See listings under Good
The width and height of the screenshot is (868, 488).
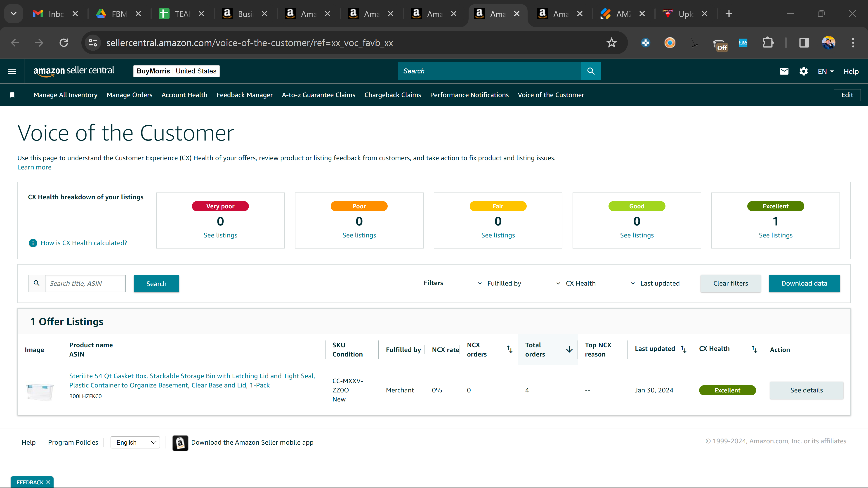(x=637, y=235)
